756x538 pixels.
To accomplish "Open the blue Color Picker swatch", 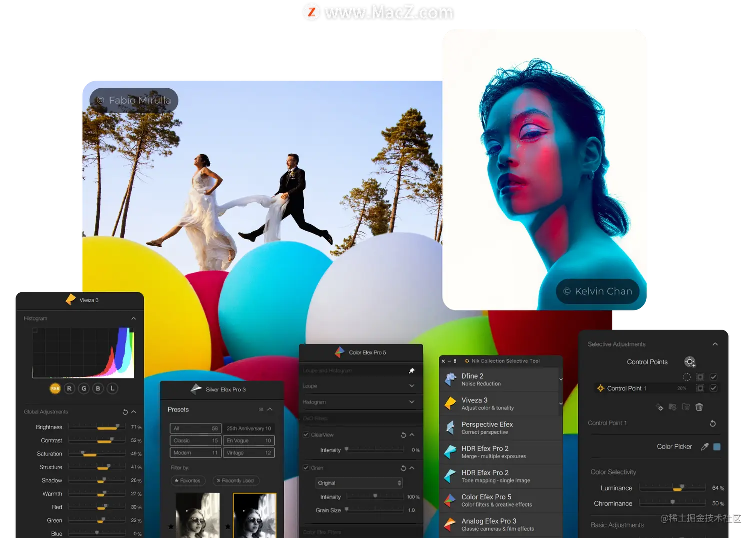I will pos(717,447).
